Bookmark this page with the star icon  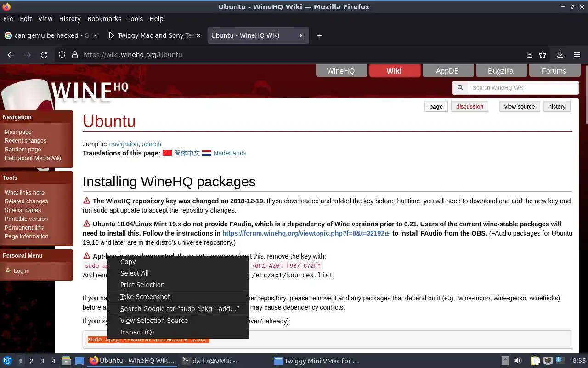[543, 55]
